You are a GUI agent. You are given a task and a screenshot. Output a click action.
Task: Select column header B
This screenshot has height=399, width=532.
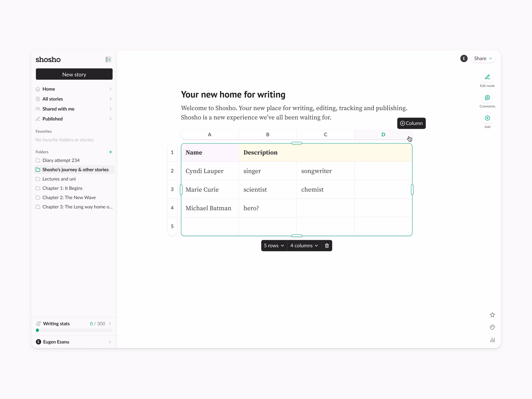pos(268,135)
